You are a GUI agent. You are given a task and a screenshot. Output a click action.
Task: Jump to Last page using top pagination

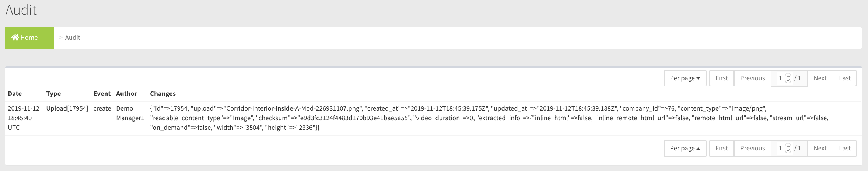(x=845, y=78)
